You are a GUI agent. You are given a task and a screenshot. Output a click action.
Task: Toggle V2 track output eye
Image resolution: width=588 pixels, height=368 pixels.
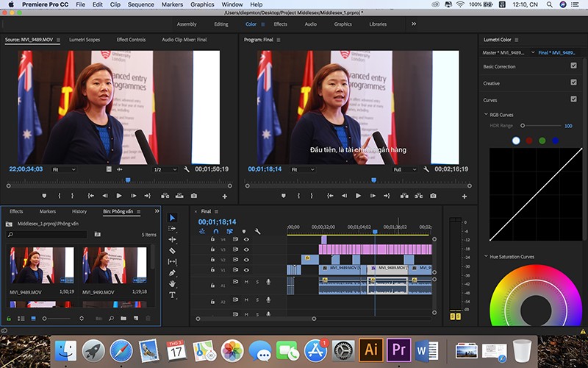(x=246, y=260)
